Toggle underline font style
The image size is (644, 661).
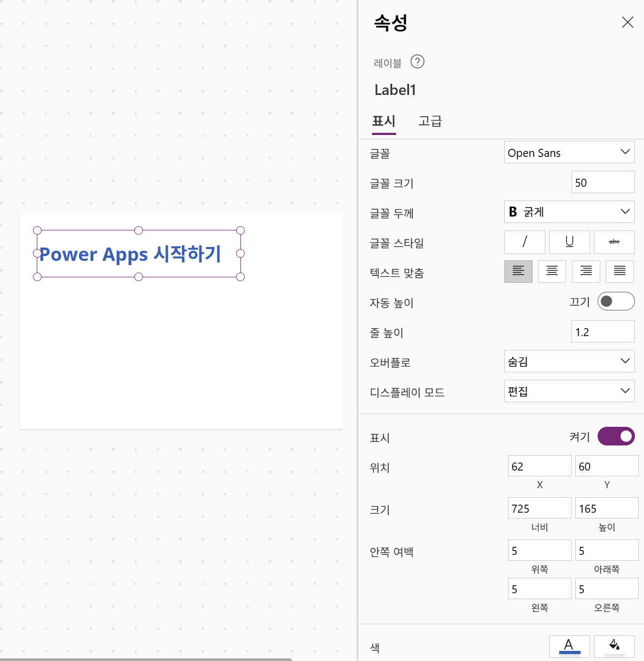tap(569, 242)
